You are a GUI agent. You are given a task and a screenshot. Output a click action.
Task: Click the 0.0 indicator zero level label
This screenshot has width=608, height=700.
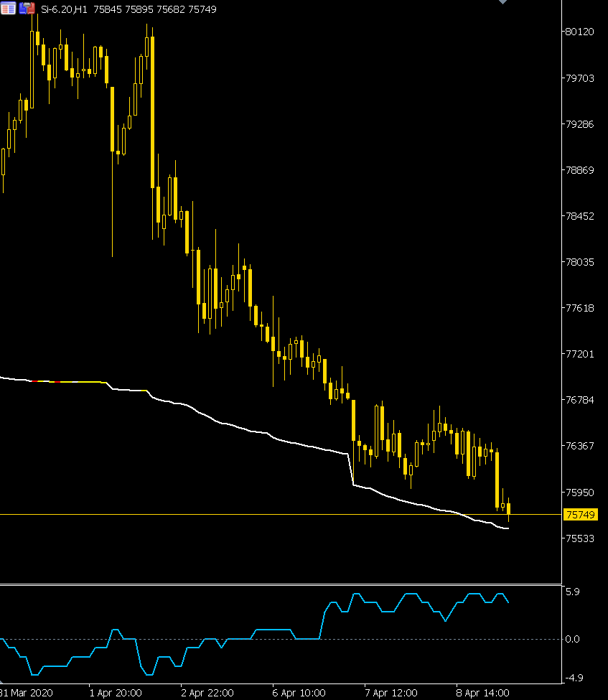point(573,639)
